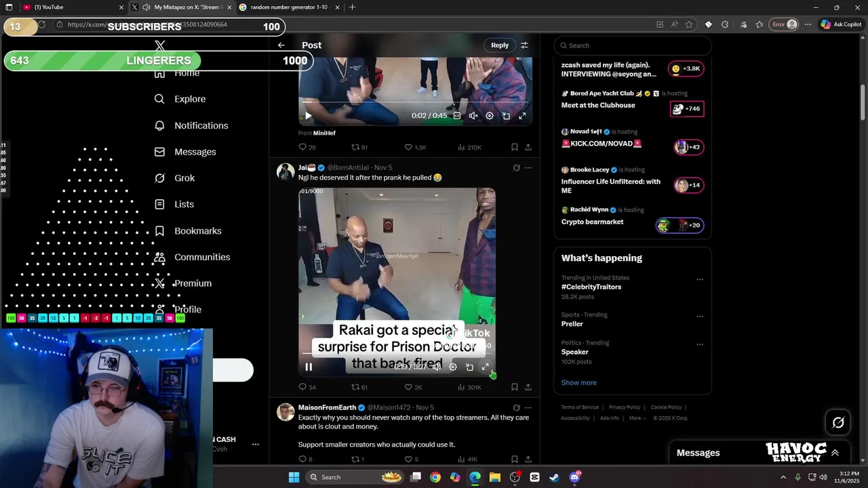Like Jai's post with 2K likes
The height and width of the screenshot is (488, 868).
click(x=413, y=387)
